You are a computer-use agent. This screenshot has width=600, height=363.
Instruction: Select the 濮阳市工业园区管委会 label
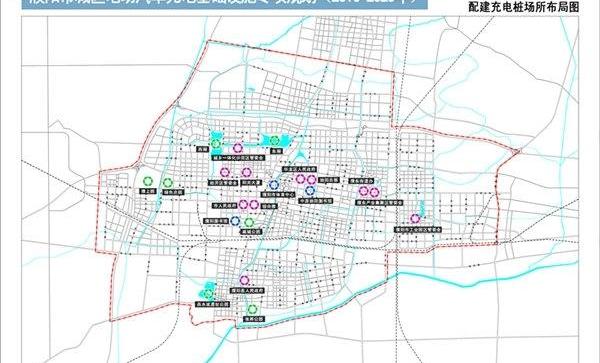click(x=418, y=230)
